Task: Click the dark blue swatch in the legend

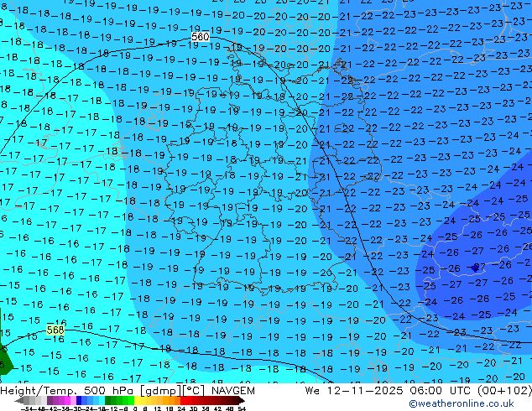Action: [79, 401]
